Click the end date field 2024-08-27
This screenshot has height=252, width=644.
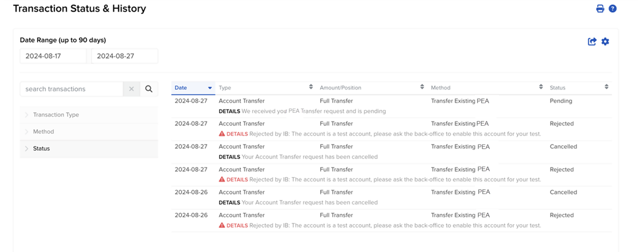click(x=124, y=56)
